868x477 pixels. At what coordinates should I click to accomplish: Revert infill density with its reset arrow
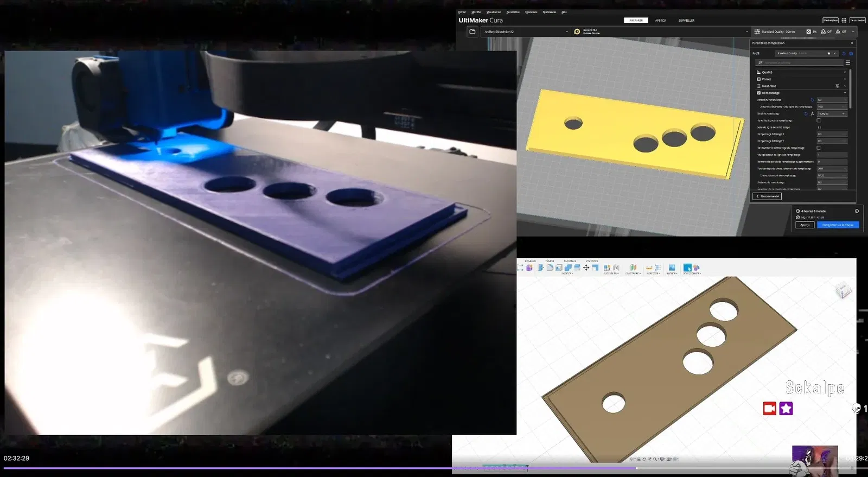(812, 100)
